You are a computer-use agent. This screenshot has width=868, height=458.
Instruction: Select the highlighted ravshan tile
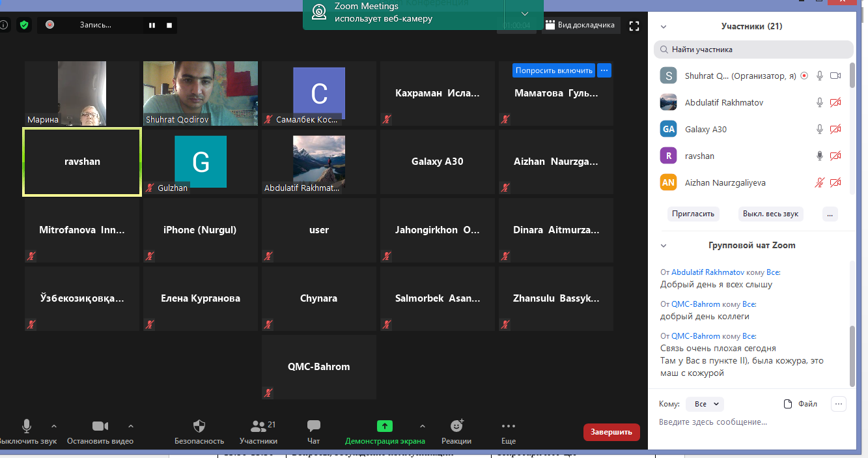[82, 162]
